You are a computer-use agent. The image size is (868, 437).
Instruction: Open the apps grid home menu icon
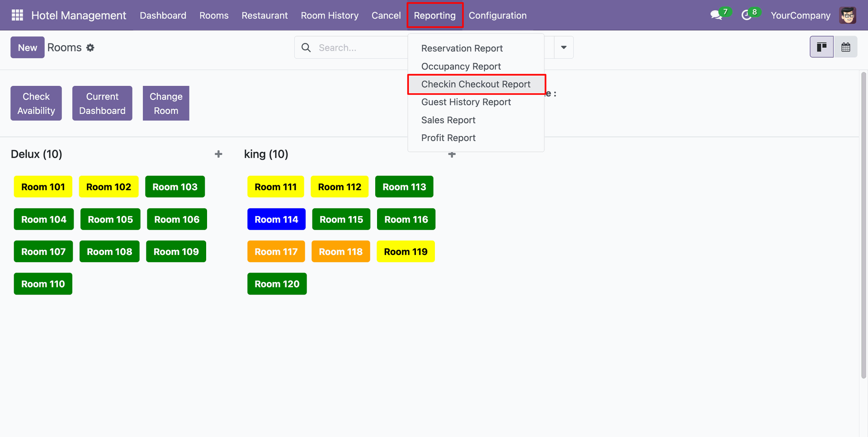[17, 15]
